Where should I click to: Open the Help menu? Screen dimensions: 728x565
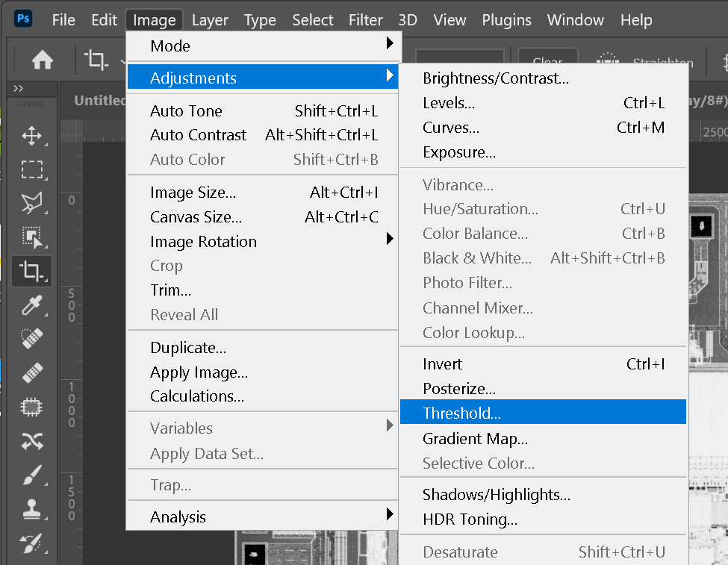(x=636, y=20)
